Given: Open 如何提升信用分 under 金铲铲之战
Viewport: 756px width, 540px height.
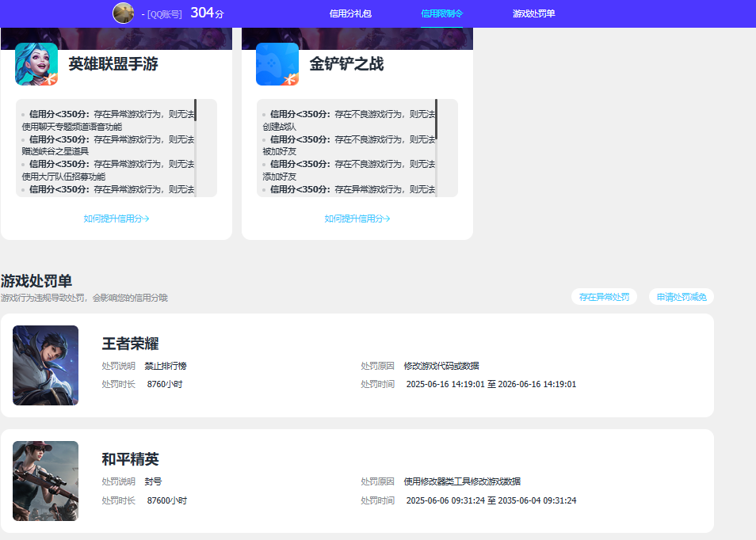Looking at the screenshot, I should coord(358,217).
